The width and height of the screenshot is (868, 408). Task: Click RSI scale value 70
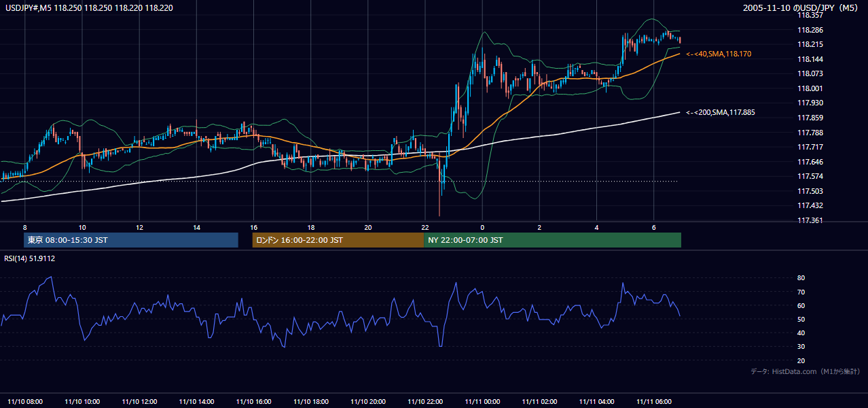pos(801,292)
